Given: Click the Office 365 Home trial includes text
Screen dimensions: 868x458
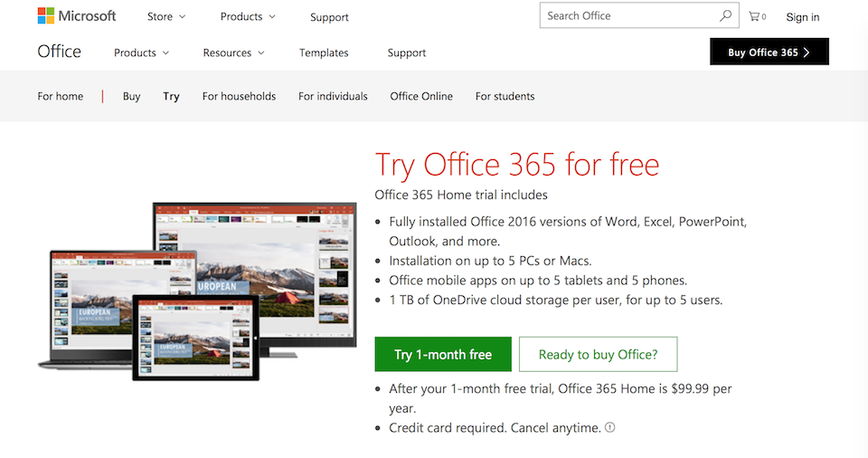Looking at the screenshot, I should tap(461, 195).
